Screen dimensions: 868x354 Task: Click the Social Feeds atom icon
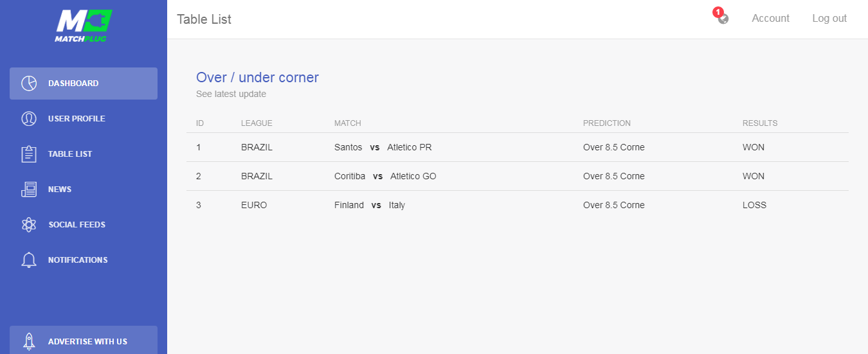(29, 225)
